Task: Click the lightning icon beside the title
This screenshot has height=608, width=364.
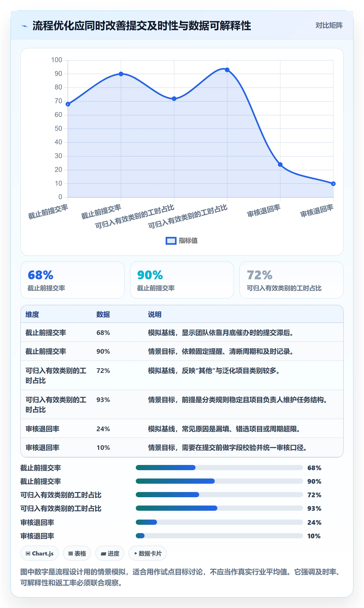Action: [x=25, y=26]
